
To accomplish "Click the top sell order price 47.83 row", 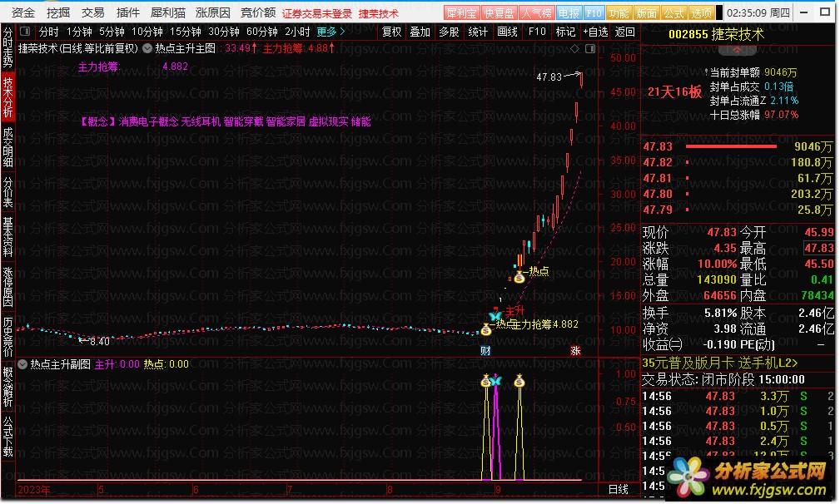I will 738,146.
